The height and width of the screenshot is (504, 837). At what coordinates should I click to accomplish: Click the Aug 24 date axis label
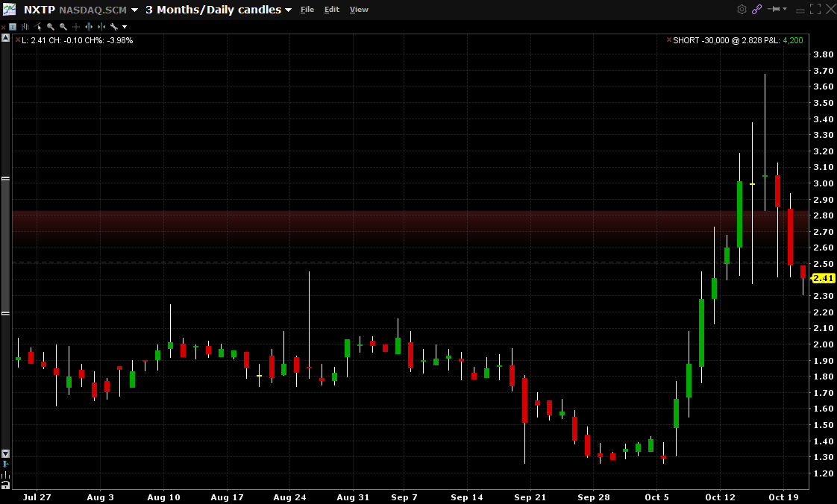click(x=289, y=497)
